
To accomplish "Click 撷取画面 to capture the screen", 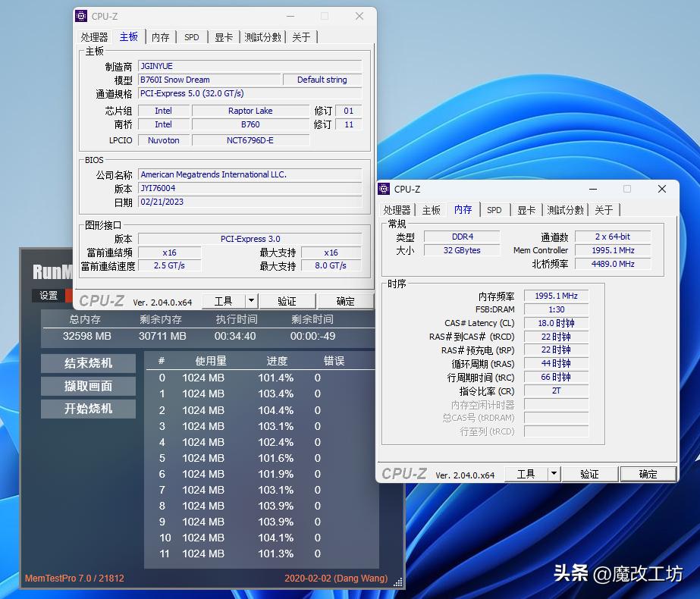I will click(x=87, y=387).
